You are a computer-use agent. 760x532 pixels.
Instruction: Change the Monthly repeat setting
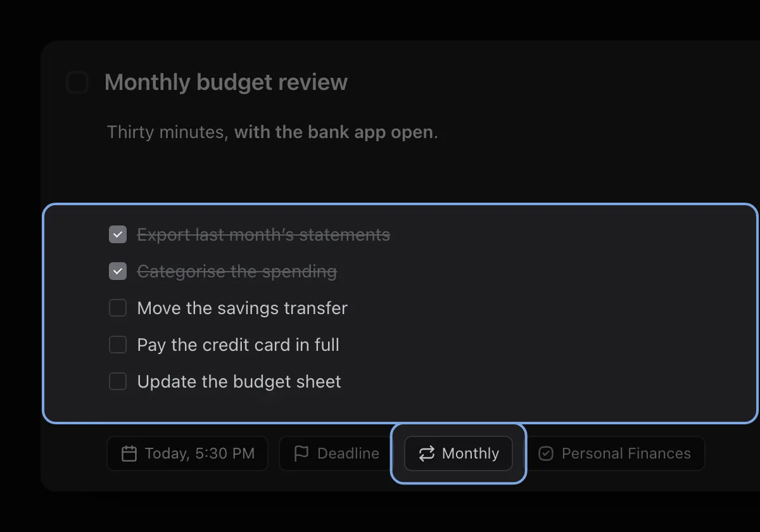[x=459, y=453]
